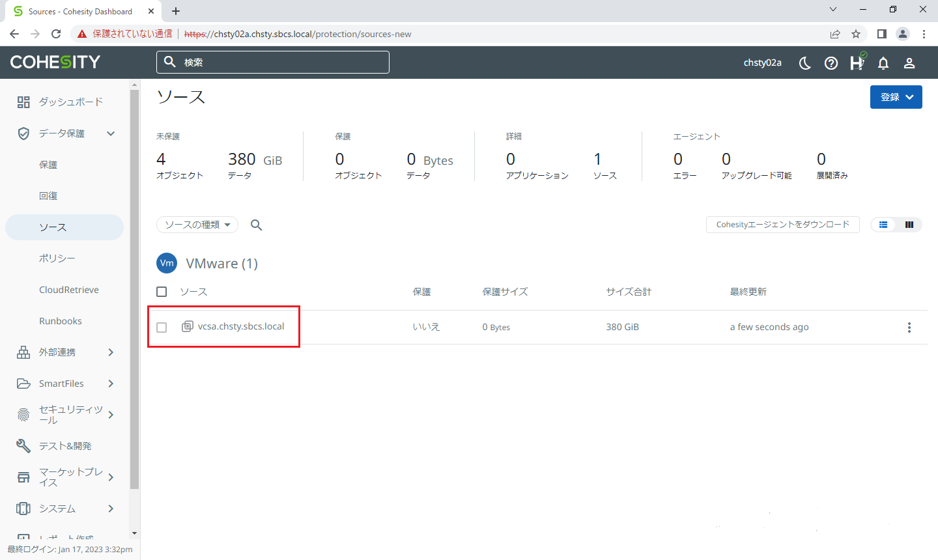Image resolution: width=938 pixels, height=560 pixels.
Task: Click Cohesityエージェントをダウンロード button
Action: coord(783,225)
